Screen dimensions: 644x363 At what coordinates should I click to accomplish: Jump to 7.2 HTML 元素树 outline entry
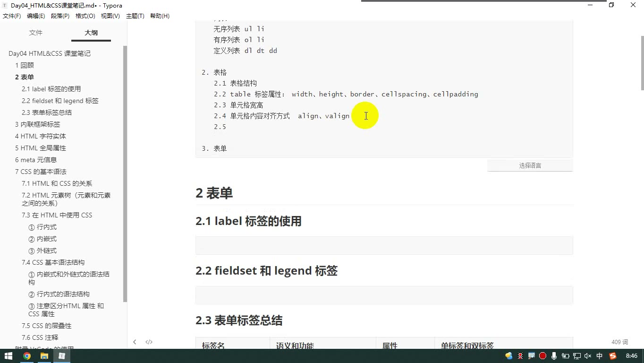click(x=66, y=199)
